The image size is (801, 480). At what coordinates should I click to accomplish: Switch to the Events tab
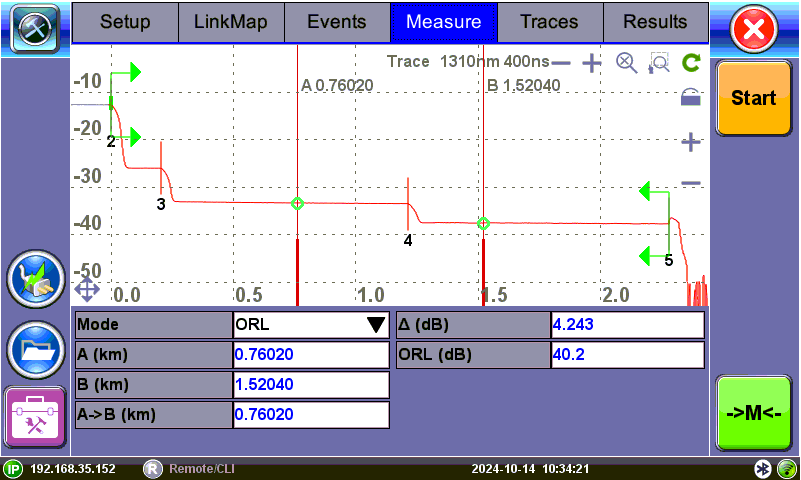click(x=336, y=21)
